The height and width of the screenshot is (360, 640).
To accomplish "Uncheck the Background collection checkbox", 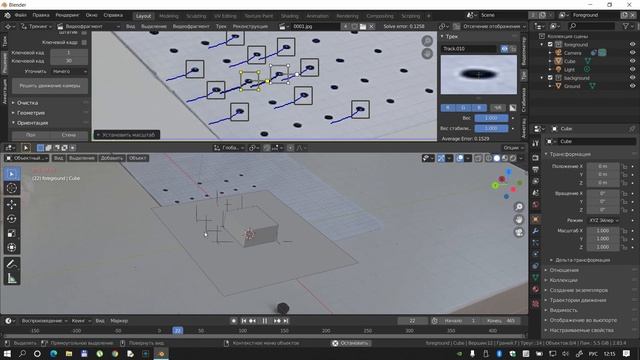I will [x=550, y=78].
